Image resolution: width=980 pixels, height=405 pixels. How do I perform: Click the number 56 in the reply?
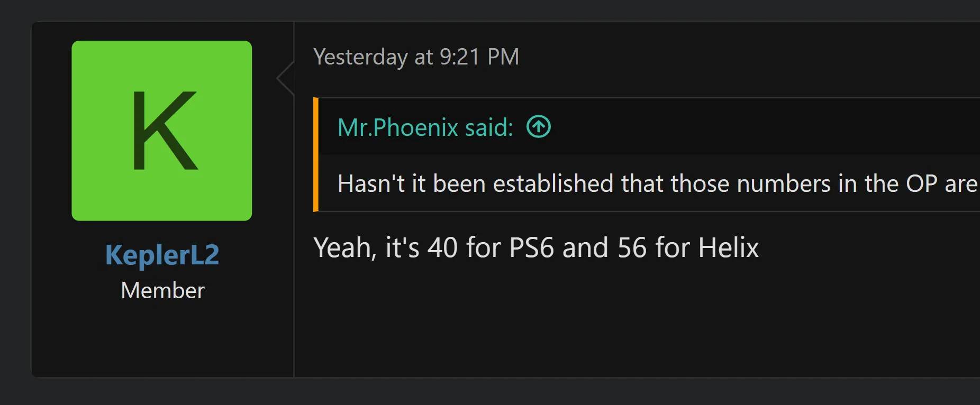[x=632, y=247]
